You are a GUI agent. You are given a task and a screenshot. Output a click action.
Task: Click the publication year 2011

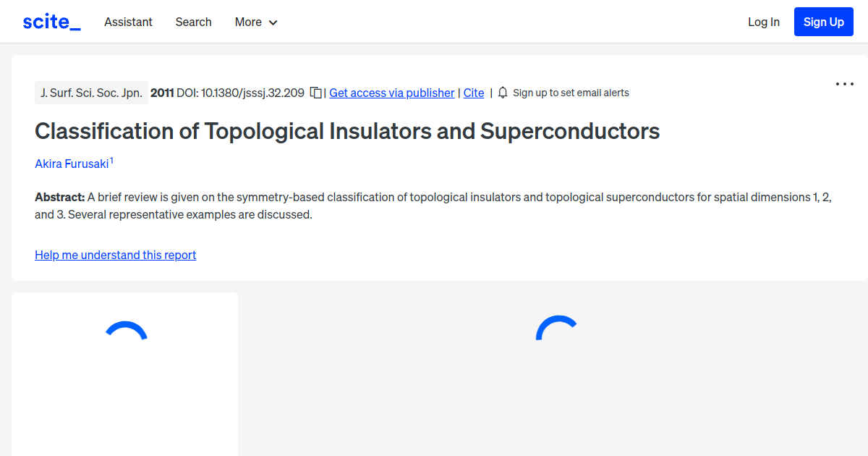161,93
